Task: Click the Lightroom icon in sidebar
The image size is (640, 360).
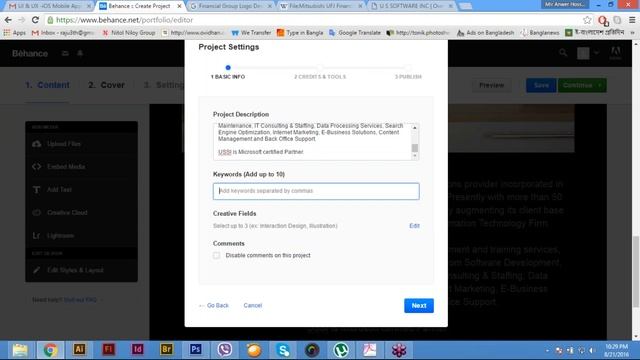Action: point(36,236)
